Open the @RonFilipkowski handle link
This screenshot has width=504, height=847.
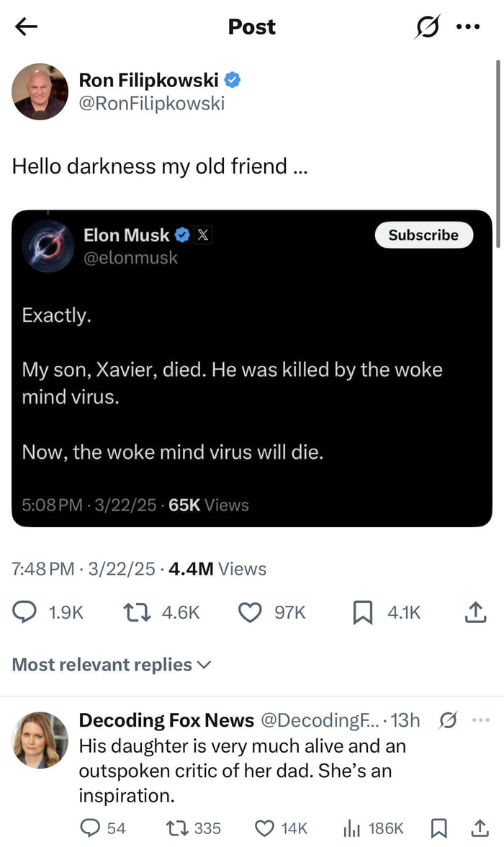coord(151,104)
